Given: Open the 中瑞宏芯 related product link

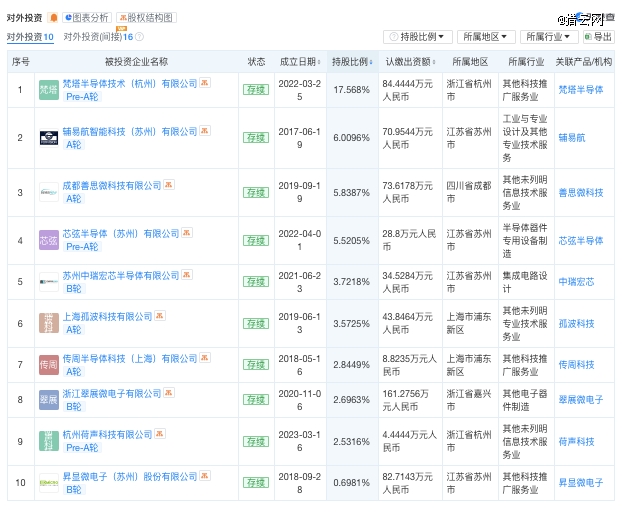Looking at the screenshot, I should [x=576, y=282].
